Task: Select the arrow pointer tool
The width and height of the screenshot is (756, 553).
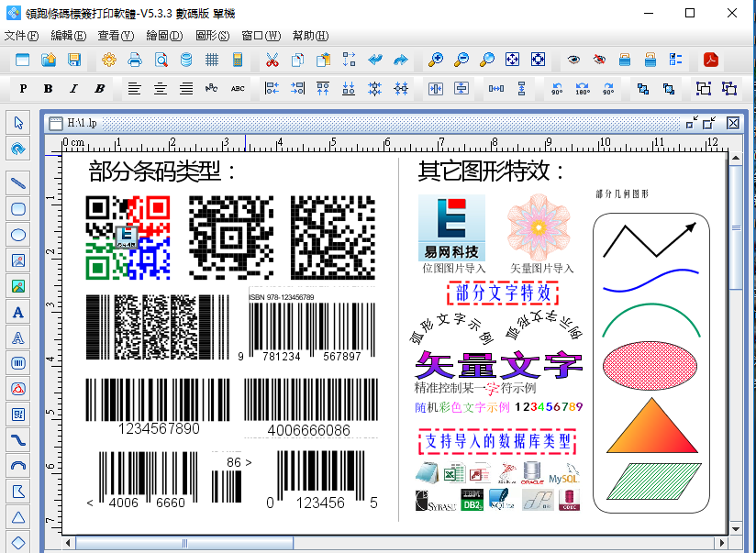Action: point(18,123)
